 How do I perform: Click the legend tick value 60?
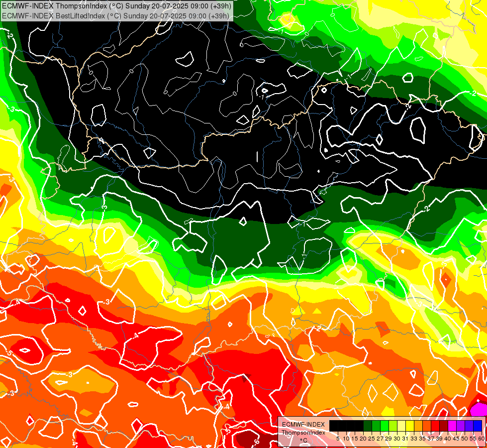pos(482,439)
